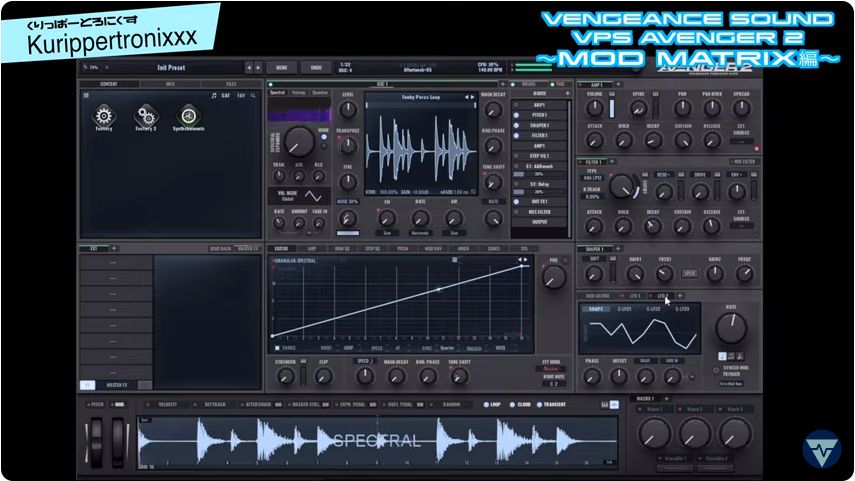
Task: Open FFT MODE dropdown
Action: click(551, 369)
